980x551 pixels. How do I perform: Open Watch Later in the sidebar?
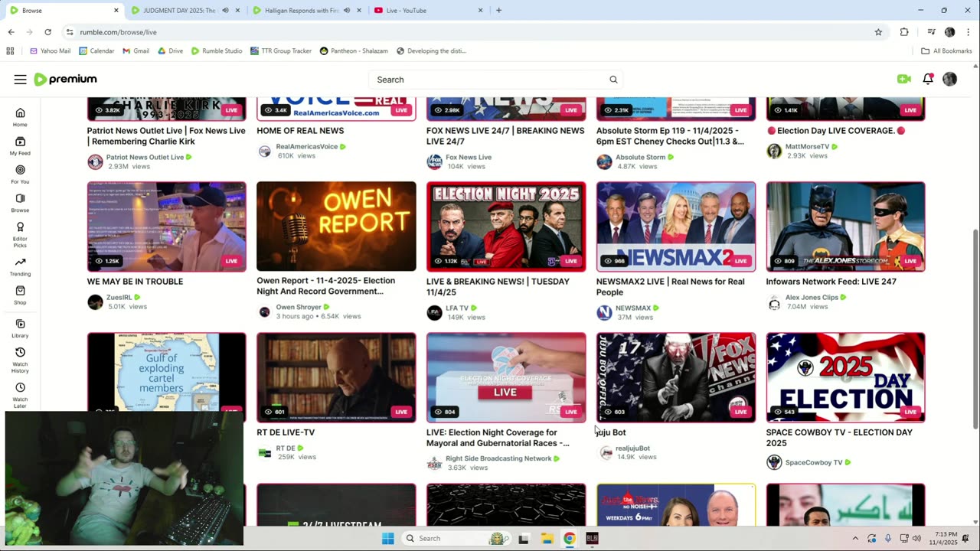[20, 394]
